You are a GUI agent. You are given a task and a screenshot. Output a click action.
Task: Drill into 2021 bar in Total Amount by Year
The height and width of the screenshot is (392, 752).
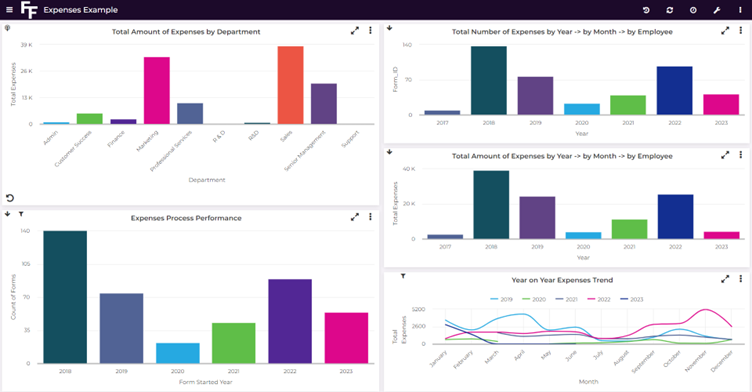click(629, 229)
